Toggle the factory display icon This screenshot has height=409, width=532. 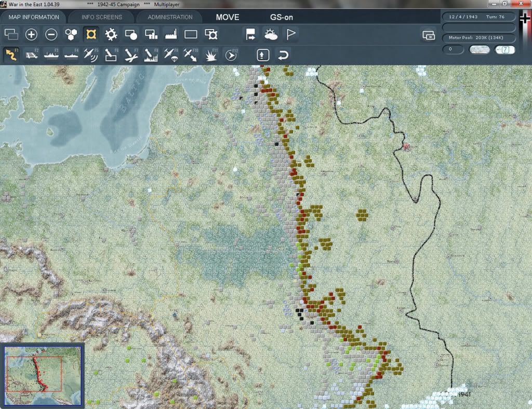[171, 34]
